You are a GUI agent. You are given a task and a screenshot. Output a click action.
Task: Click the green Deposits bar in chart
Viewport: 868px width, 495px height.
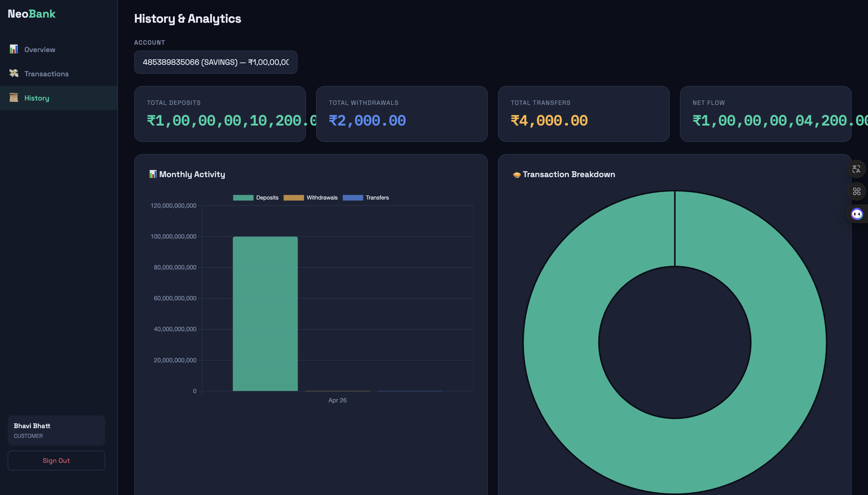click(265, 313)
